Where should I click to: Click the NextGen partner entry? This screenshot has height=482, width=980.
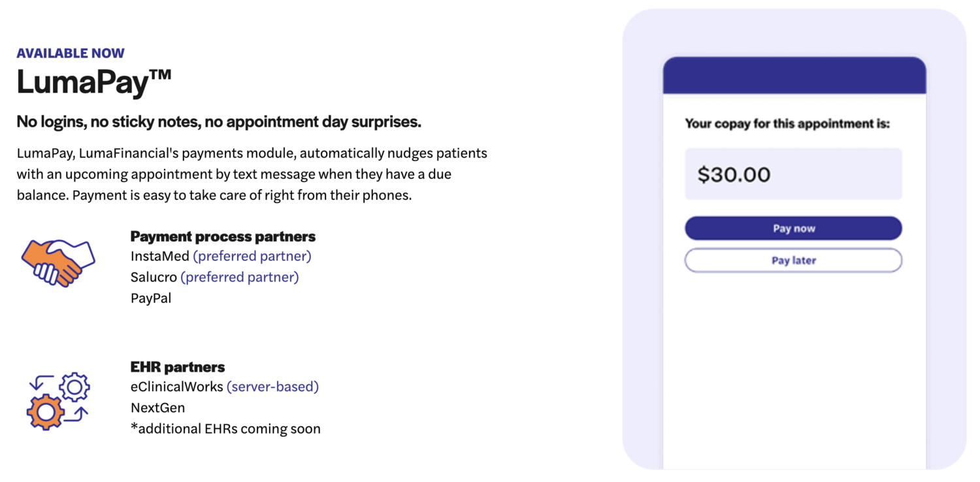(157, 408)
